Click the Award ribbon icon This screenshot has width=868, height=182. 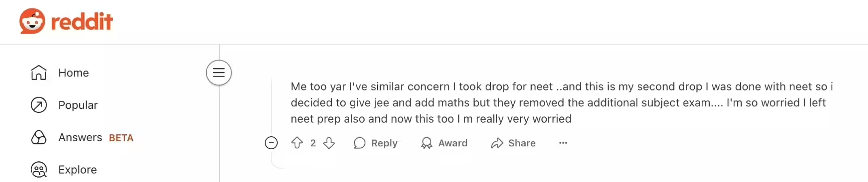tap(427, 143)
